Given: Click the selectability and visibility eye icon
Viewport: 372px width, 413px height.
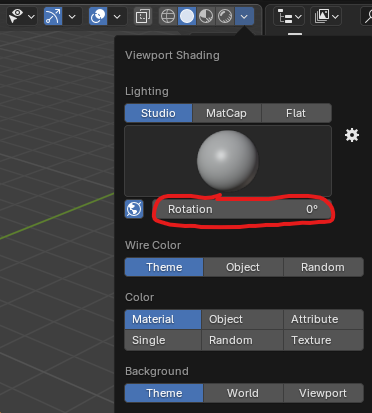Looking at the screenshot, I should [x=16, y=16].
